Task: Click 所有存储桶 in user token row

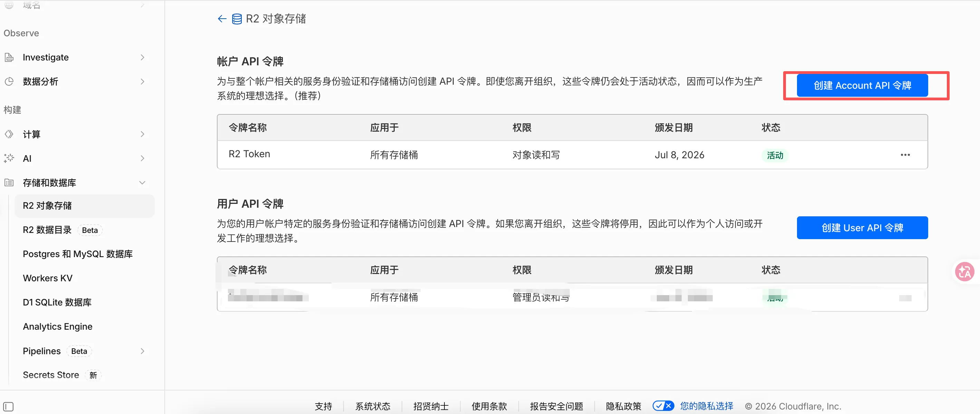Action: pyautogui.click(x=394, y=297)
